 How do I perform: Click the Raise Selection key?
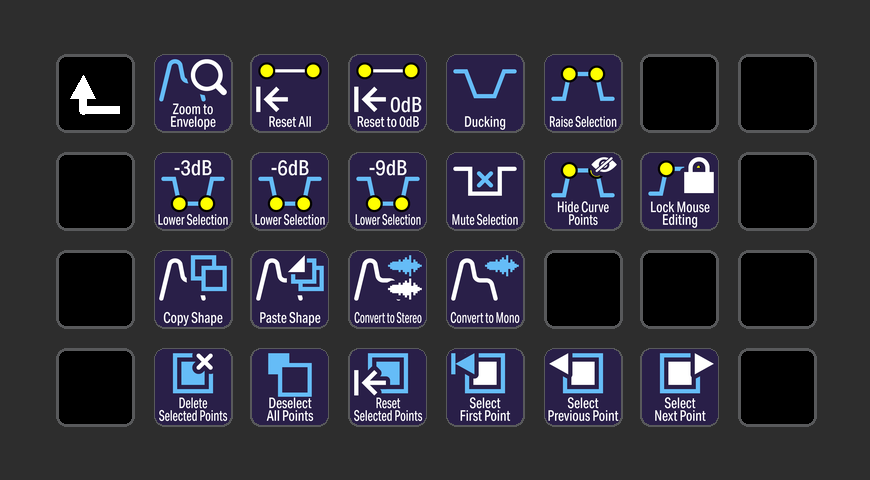coord(583,93)
